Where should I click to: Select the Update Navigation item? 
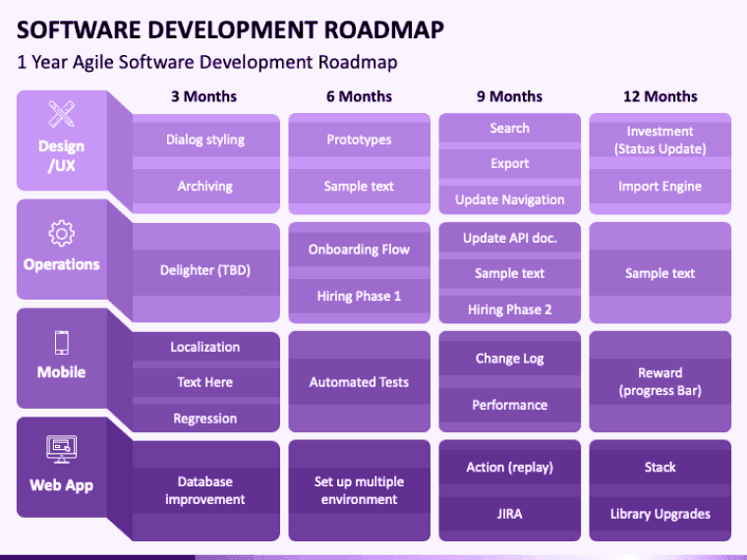click(x=509, y=199)
